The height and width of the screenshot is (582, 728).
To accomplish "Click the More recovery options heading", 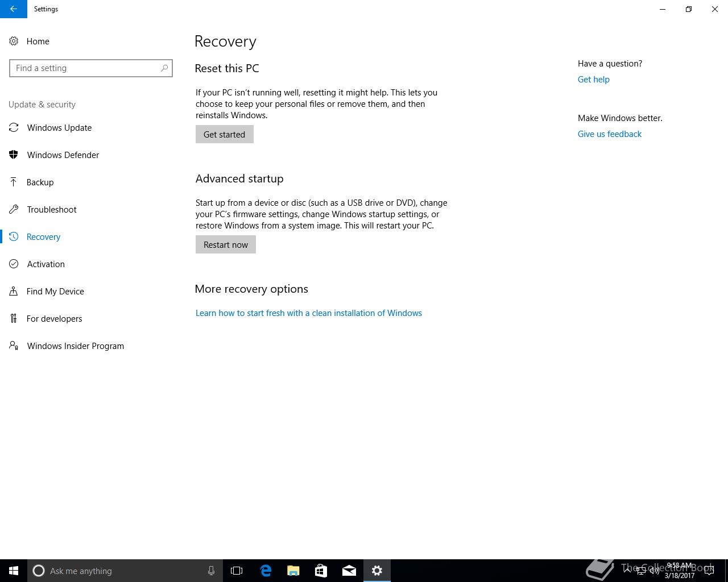I will [x=251, y=289].
